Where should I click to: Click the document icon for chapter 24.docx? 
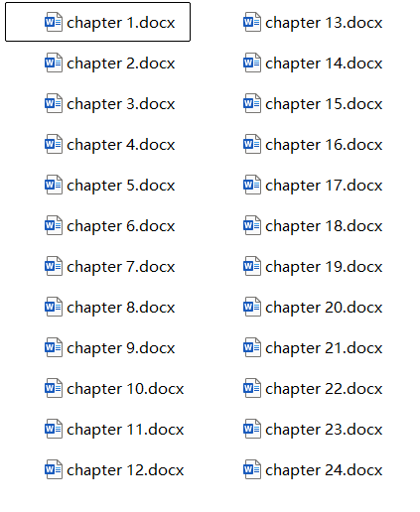[252, 469]
